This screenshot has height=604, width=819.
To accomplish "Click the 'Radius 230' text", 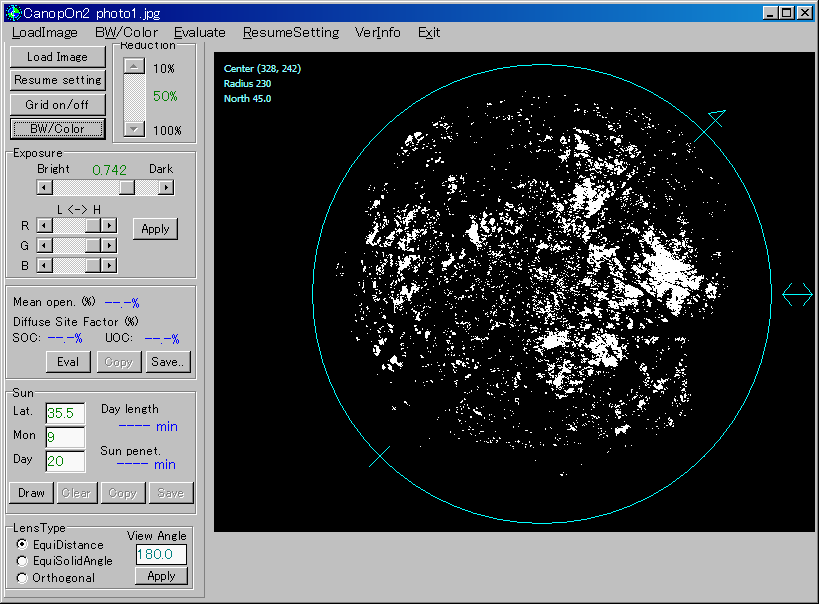I will point(247,83).
